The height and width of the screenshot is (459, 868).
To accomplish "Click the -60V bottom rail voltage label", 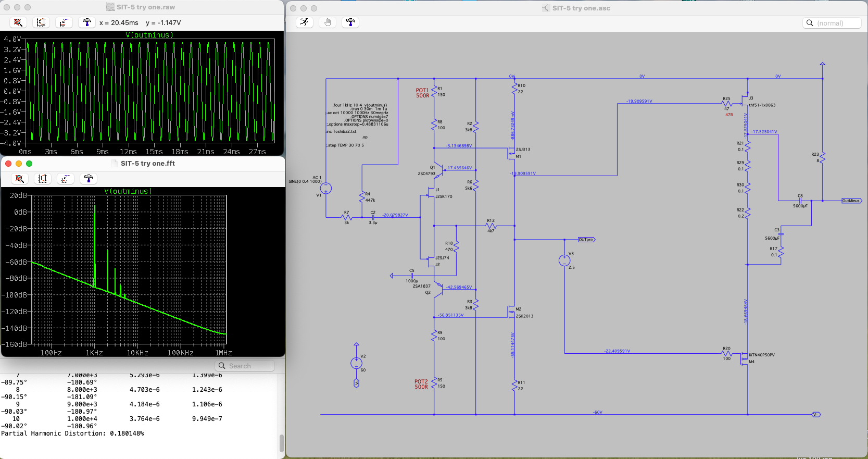I will tap(598, 412).
